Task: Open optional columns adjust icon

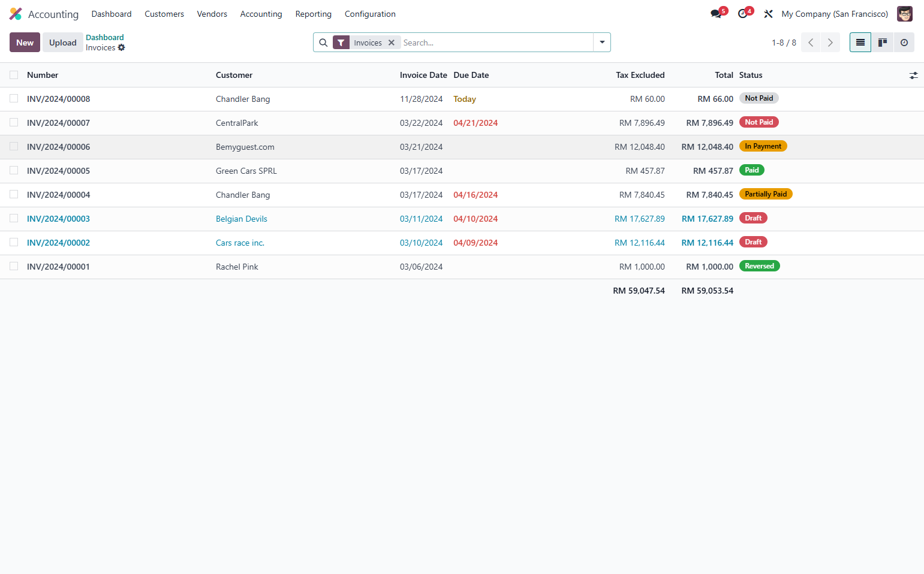Action: click(x=913, y=75)
